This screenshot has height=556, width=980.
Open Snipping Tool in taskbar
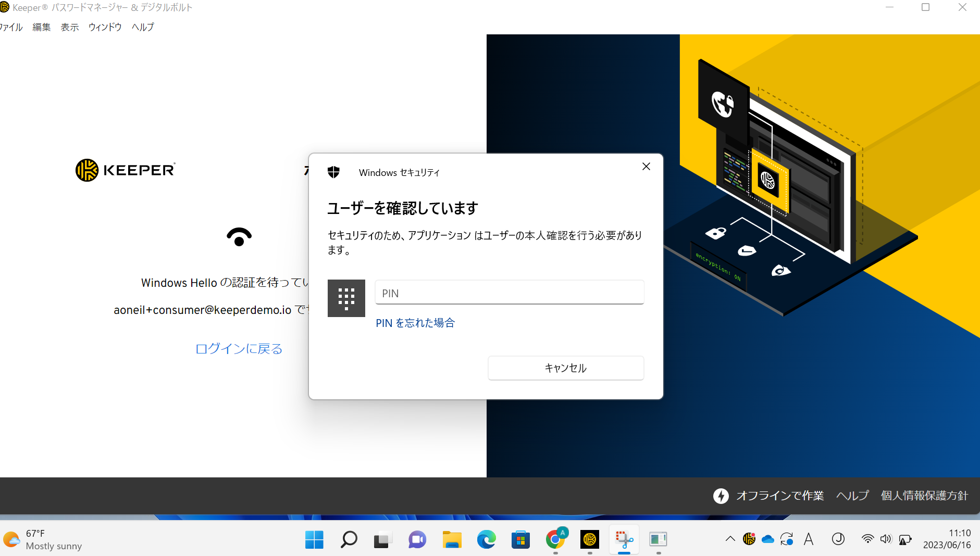point(624,539)
